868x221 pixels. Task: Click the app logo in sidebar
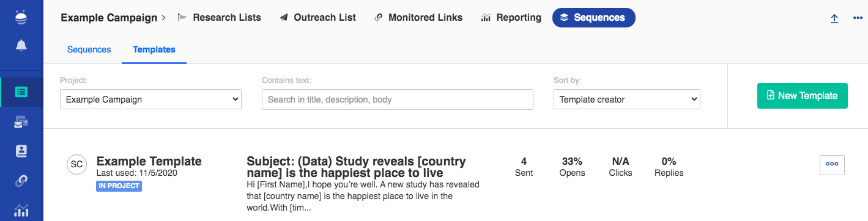pyautogui.click(x=21, y=16)
